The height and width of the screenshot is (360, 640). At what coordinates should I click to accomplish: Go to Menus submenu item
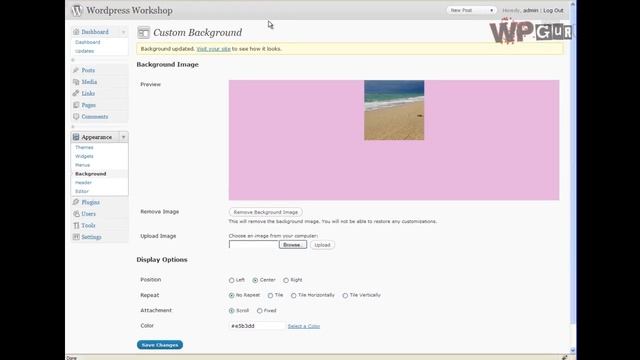82,165
